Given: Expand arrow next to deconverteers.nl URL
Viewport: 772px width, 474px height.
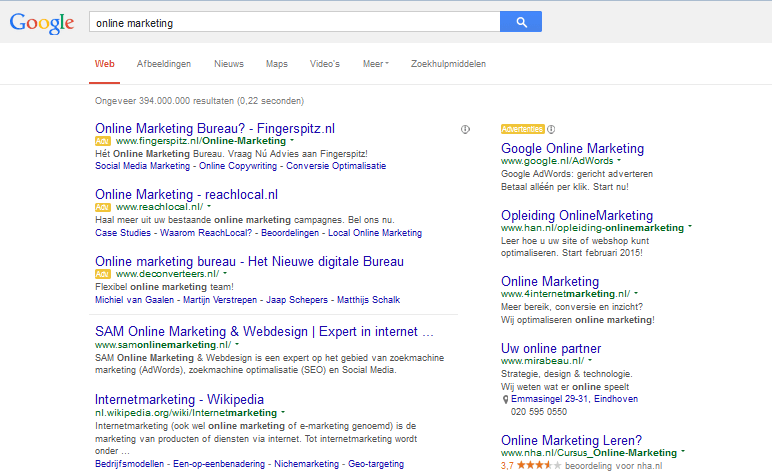Looking at the screenshot, I should coord(225,273).
